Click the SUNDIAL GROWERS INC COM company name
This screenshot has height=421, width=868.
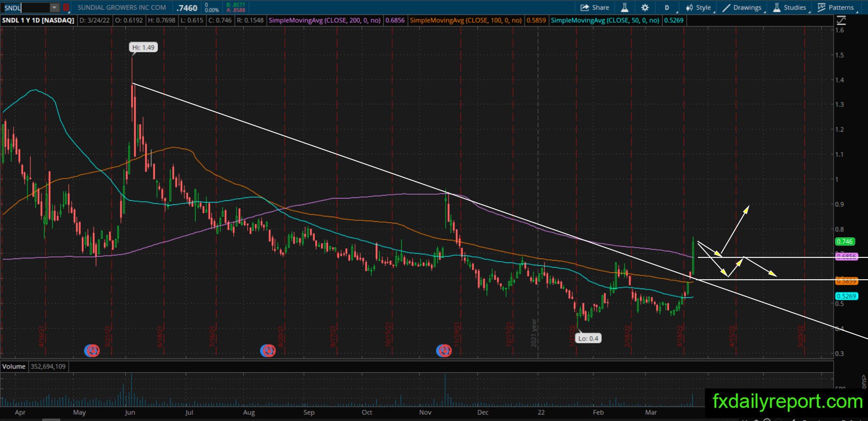tap(122, 7)
